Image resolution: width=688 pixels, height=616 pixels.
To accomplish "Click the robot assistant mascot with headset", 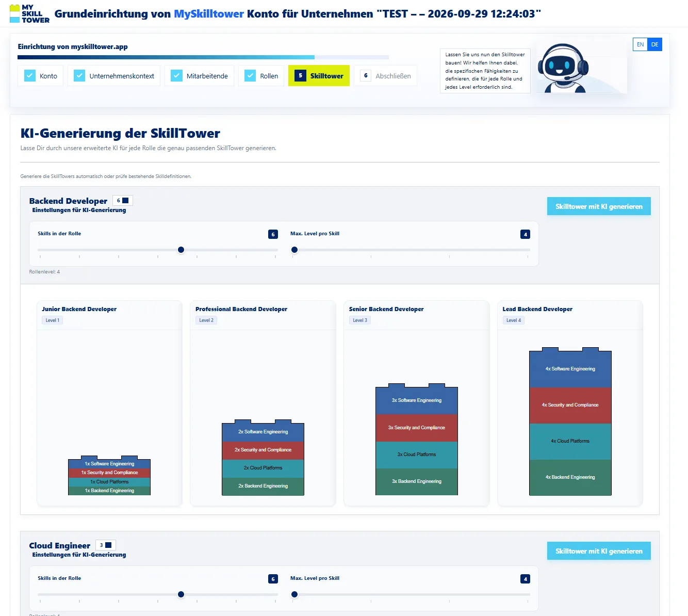I will 562,68.
